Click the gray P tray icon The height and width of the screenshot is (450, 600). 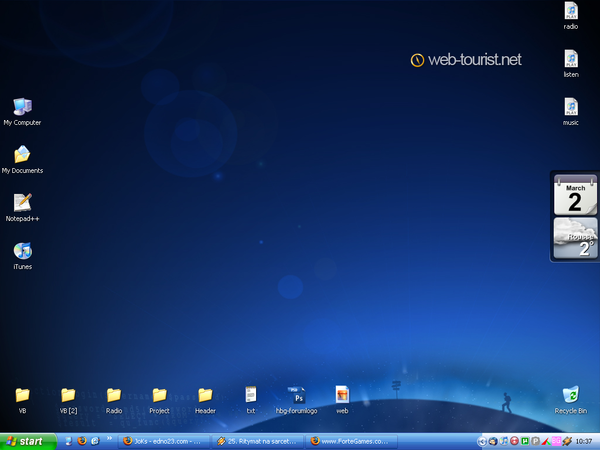535,442
